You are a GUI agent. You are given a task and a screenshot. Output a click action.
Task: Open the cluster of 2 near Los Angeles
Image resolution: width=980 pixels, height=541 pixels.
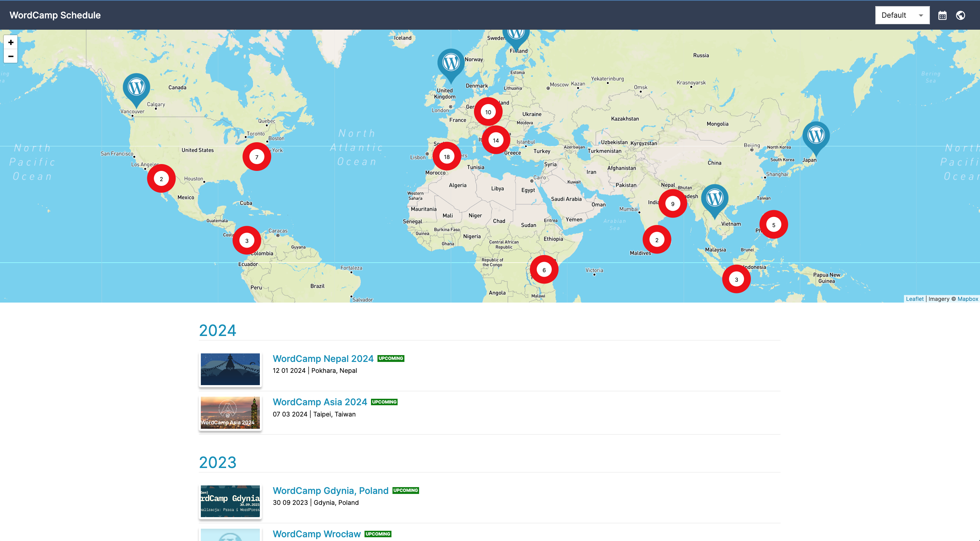[x=161, y=179]
